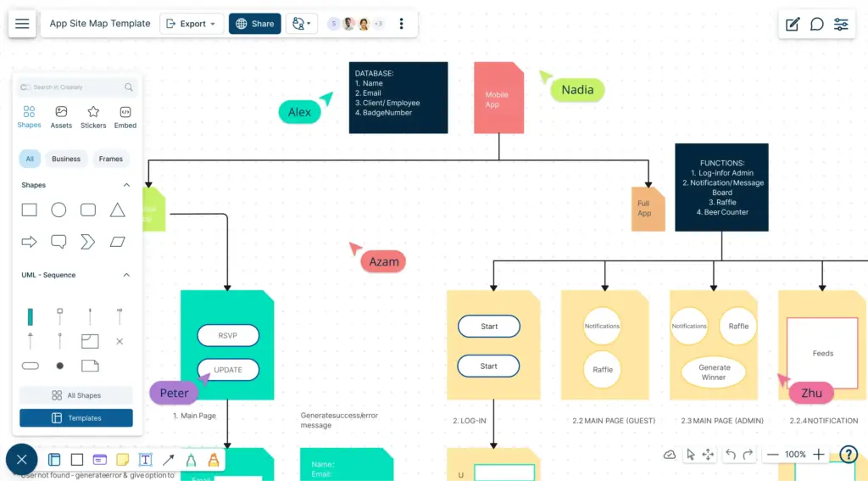Open the three-dot more options menu
The image size is (868, 481).
[x=401, y=24]
